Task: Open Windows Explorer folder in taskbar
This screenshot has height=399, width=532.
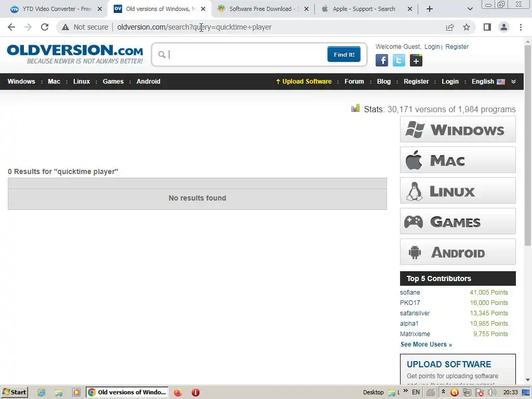Action: pyautogui.click(x=59, y=393)
